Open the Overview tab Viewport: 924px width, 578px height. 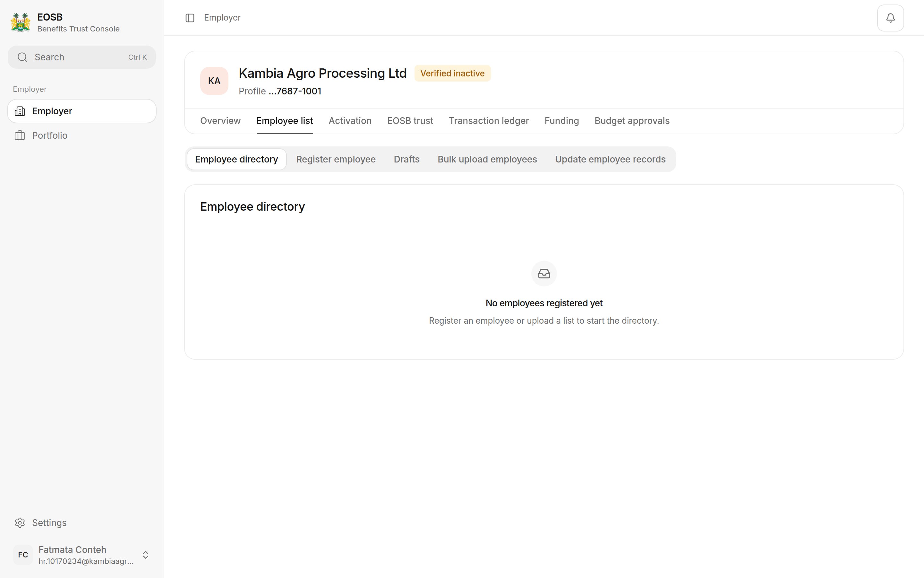[x=220, y=121]
